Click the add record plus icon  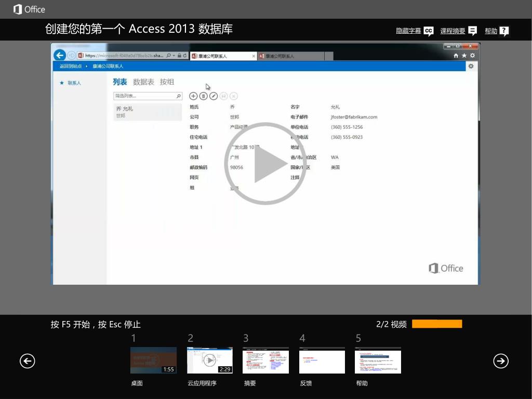193,96
